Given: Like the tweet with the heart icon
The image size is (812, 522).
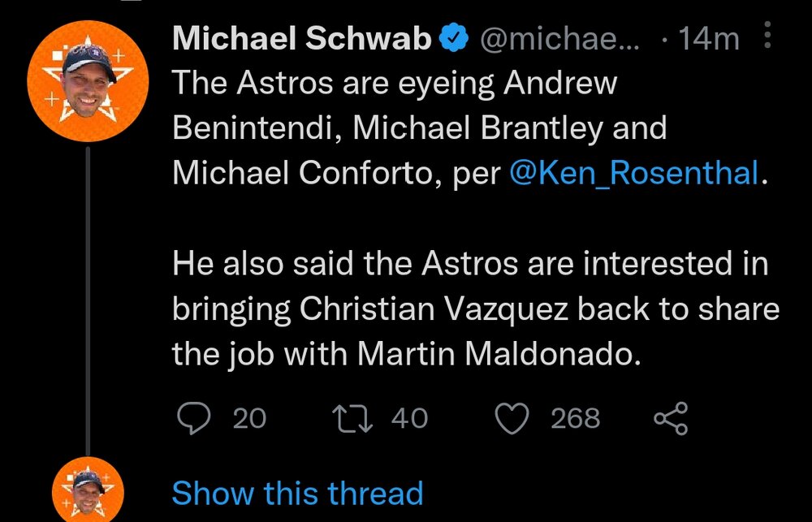Looking at the screenshot, I should pyautogui.click(x=513, y=418).
